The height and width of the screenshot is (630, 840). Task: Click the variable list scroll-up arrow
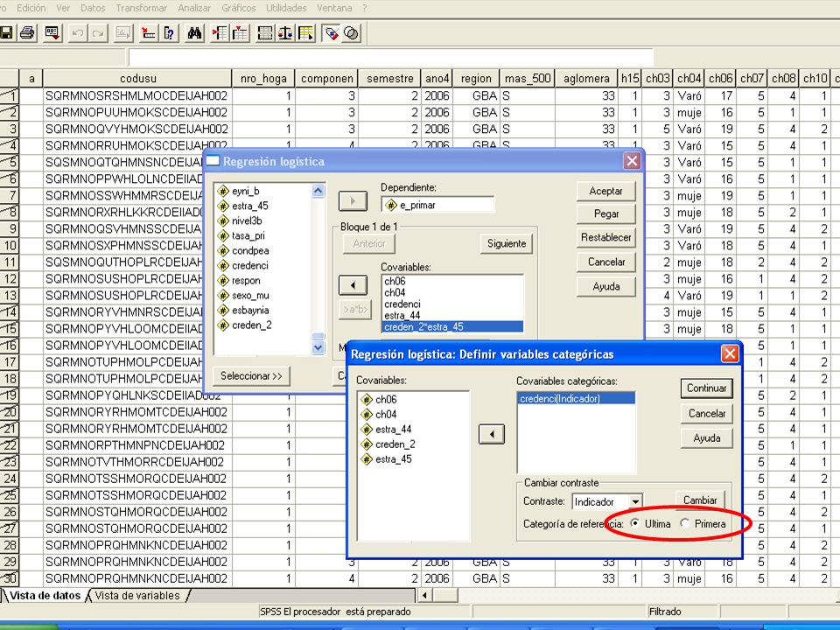[318, 191]
